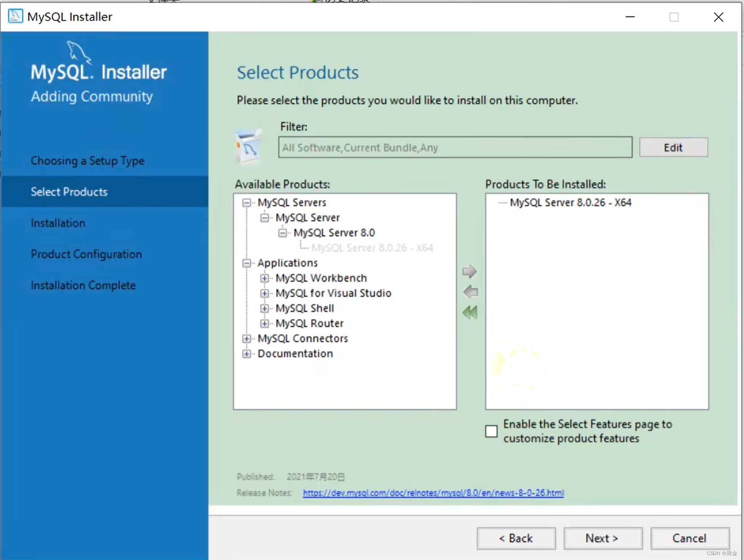
Task: Expand the MySQL Shell entry
Action: tap(265, 308)
